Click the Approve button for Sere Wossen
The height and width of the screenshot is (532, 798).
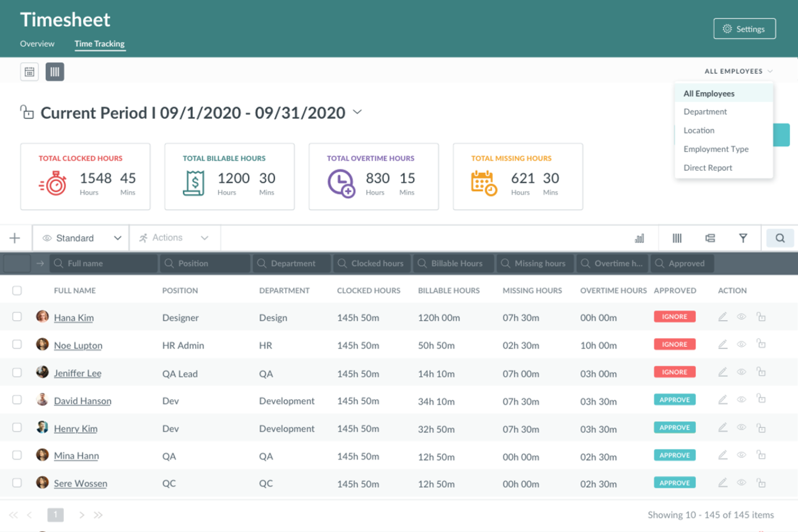pyautogui.click(x=675, y=482)
